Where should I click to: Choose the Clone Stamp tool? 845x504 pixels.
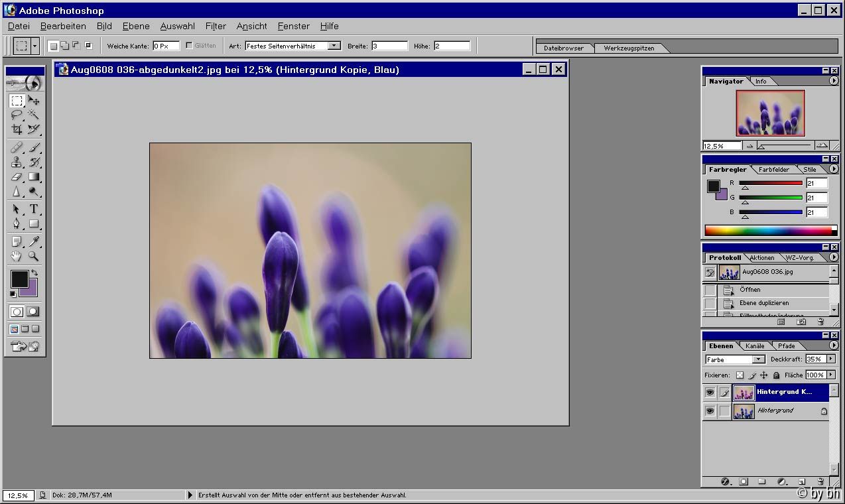(17, 162)
